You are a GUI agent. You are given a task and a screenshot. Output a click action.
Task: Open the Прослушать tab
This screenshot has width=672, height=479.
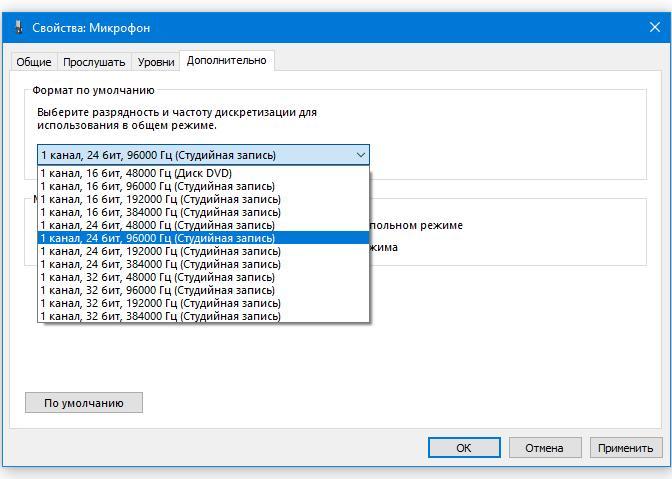[x=94, y=62]
